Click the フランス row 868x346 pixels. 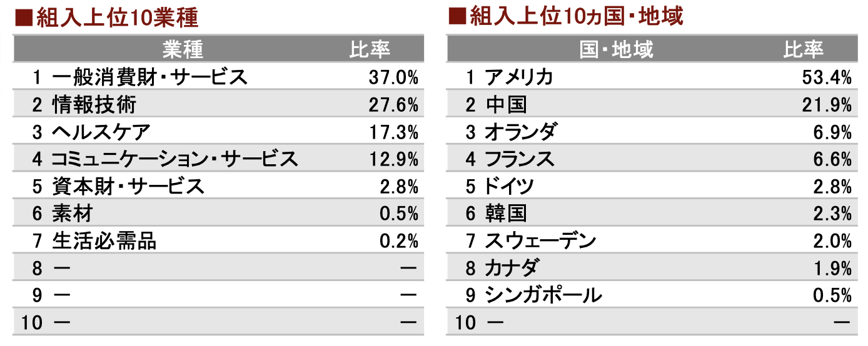click(x=650, y=159)
